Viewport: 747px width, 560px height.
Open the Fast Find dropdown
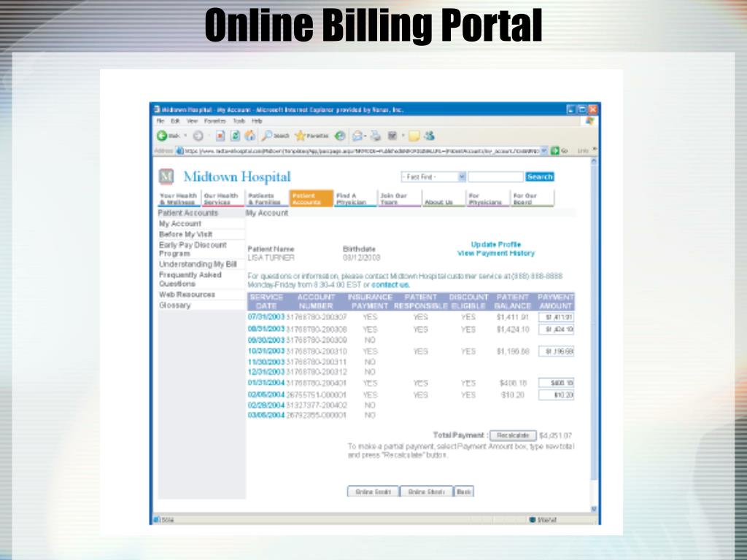click(x=433, y=176)
